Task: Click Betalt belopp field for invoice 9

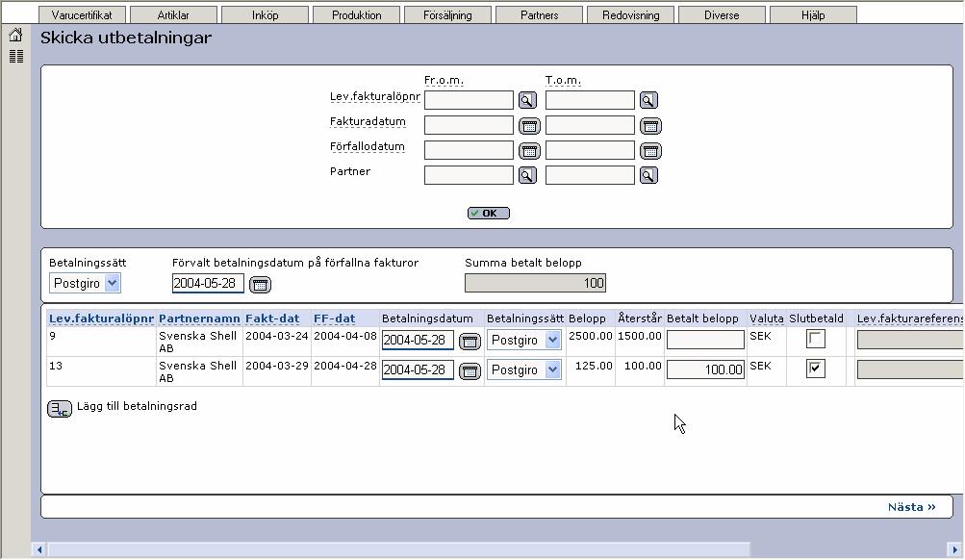Action: tap(705, 340)
